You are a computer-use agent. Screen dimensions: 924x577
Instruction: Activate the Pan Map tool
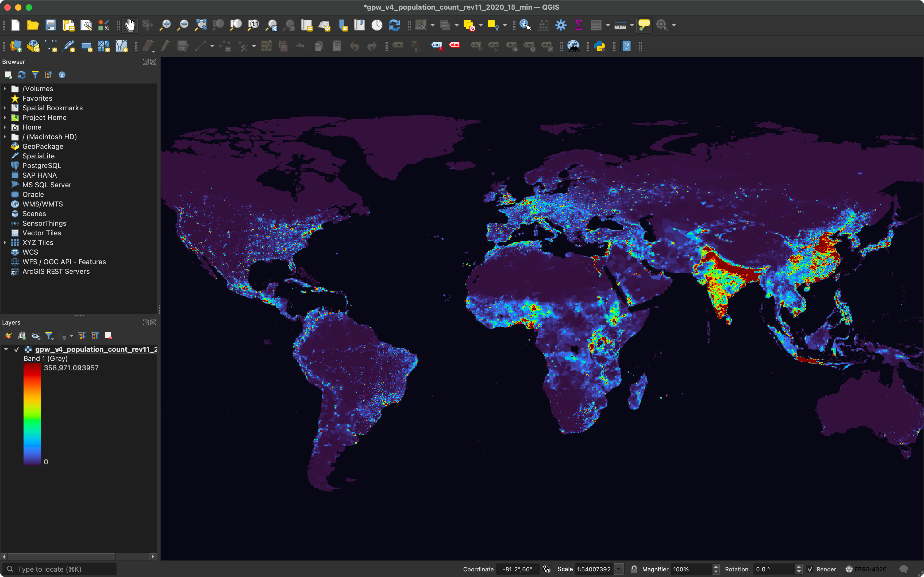129,25
